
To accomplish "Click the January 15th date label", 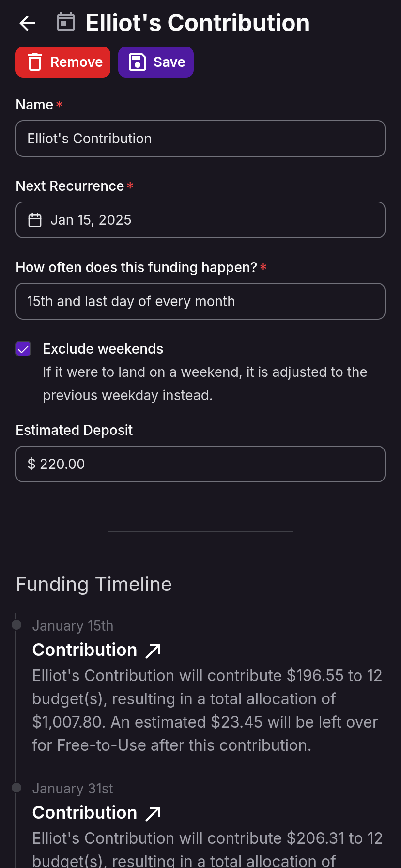I will [x=73, y=626].
